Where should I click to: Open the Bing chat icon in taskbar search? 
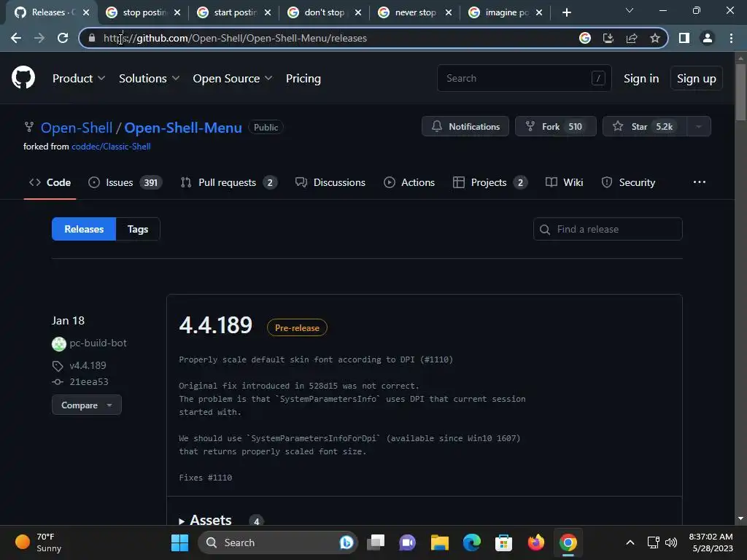[x=347, y=542]
